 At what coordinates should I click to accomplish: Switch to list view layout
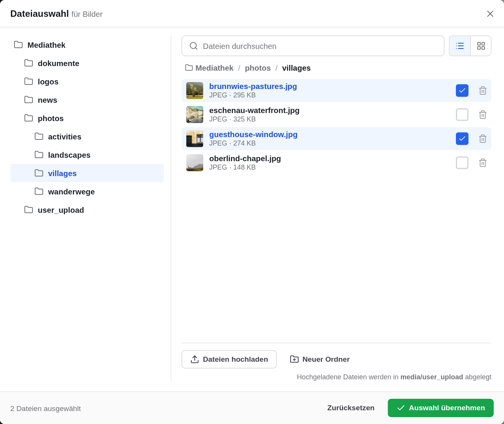[460, 46]
